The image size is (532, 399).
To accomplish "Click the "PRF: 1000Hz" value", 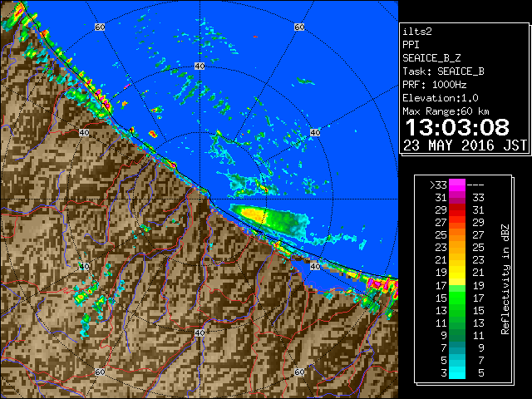I will tap(435, 85).
